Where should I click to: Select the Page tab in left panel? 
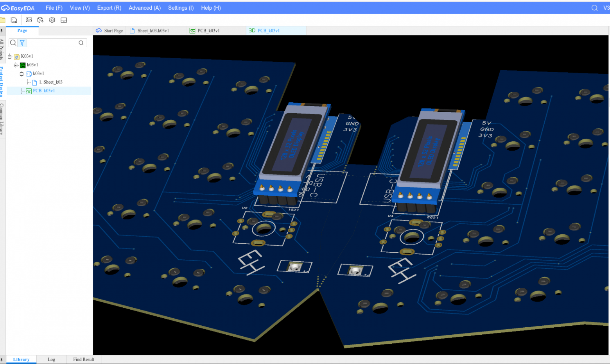pyautogui.click(x=22, y=30)
